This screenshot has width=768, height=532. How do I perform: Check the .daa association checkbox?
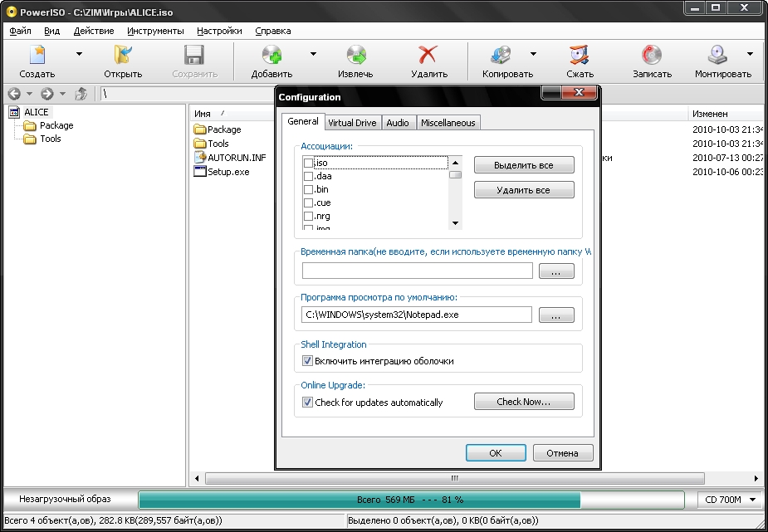(309, 176)
